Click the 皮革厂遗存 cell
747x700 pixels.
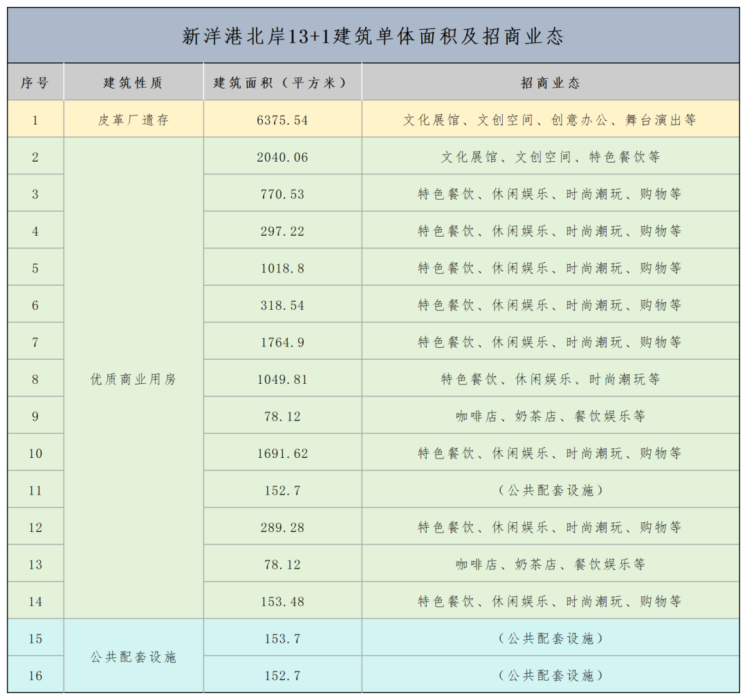pyautogui.click(x=133, y=120)
